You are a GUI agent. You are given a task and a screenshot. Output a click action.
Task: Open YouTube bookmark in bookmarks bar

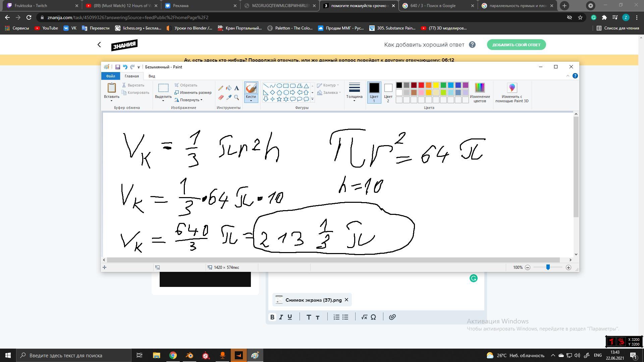(46, 28)
